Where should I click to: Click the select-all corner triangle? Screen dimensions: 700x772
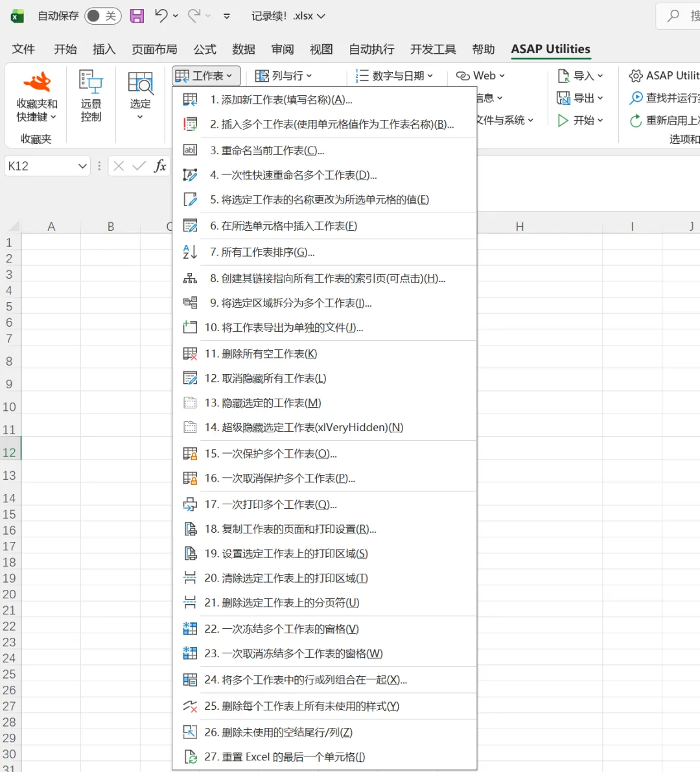tap(14, 226)
